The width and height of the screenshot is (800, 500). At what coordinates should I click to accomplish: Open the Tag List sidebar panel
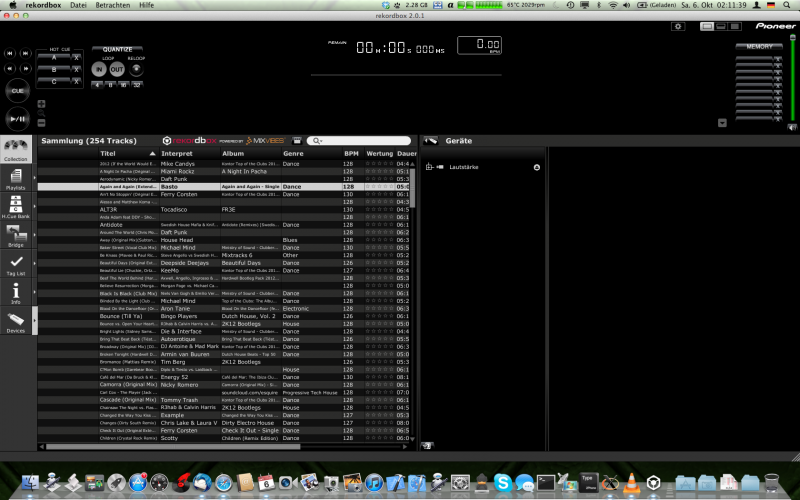click(x=16, y=264)
